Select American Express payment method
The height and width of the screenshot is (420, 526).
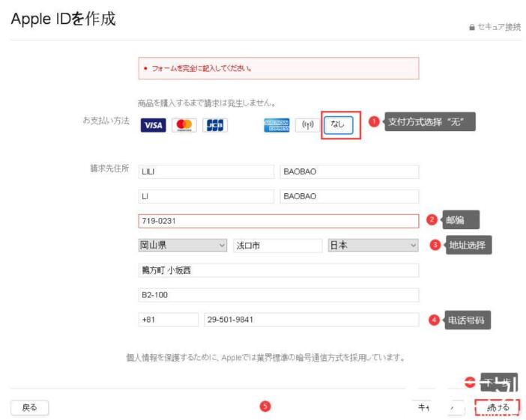click(276, 125)
